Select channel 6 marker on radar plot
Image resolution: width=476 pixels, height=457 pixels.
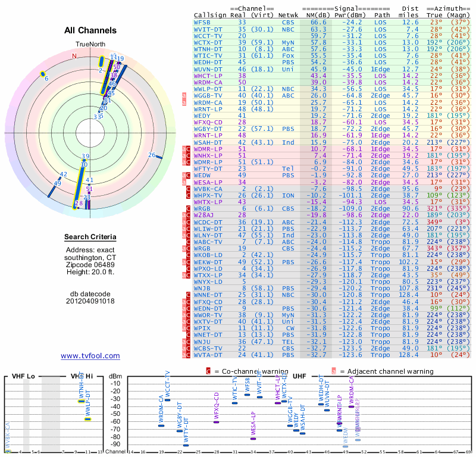tap(43, 74)
